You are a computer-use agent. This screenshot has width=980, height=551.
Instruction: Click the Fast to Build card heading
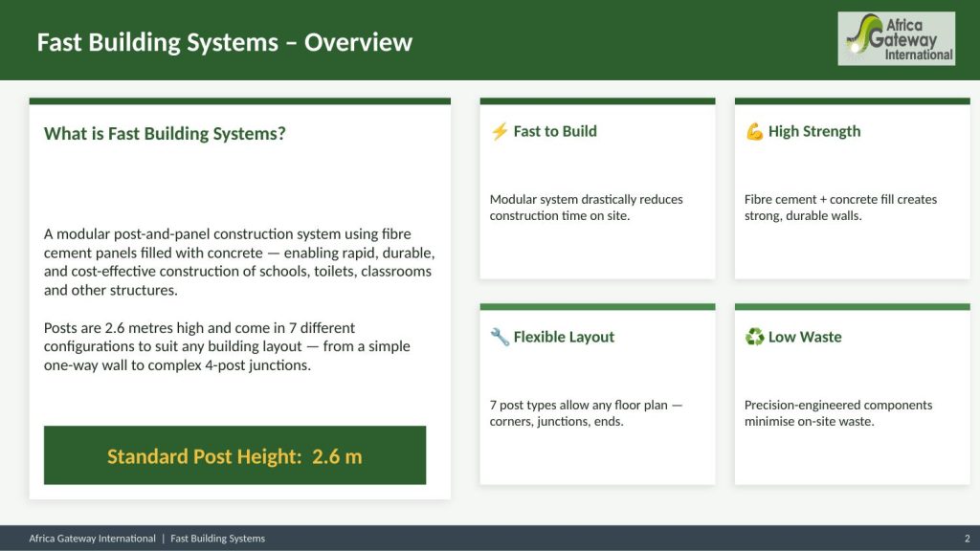tap(555, 132)
